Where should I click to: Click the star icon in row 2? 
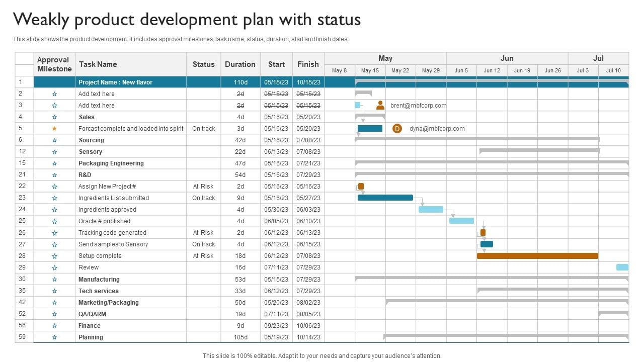coord(54,94)
